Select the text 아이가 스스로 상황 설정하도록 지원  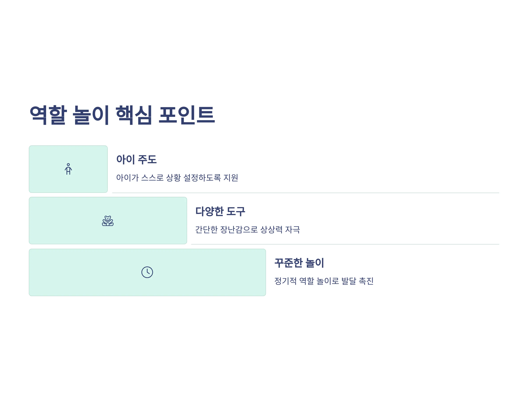[x=177, y=178]
